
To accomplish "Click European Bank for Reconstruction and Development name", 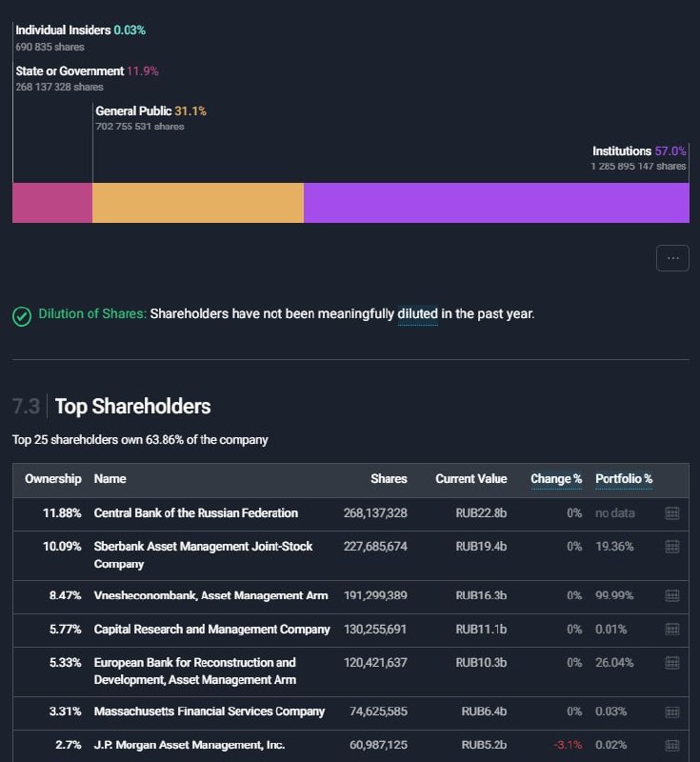I will (195, 672).
